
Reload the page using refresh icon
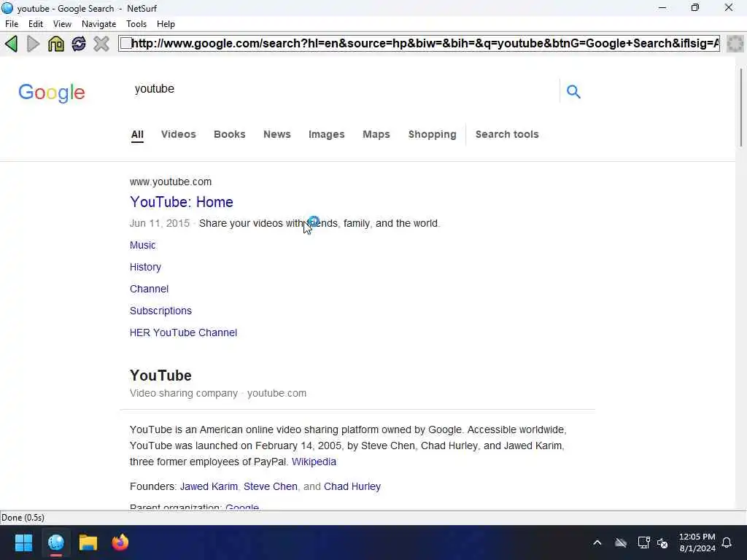(x=79, y=44)
